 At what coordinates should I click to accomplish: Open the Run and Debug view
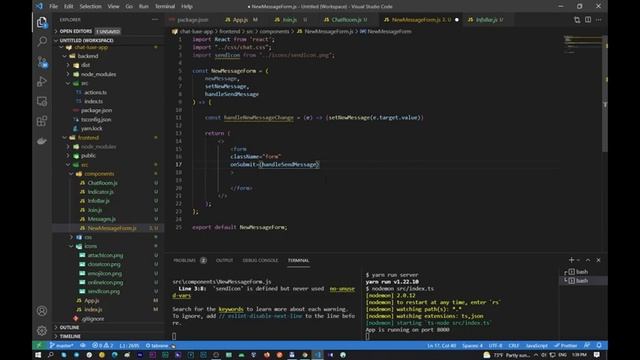(x=42, y=81)
